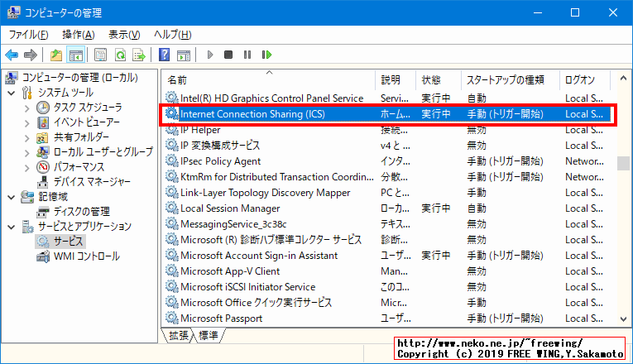Click the Computer Management window title icon
The image size is (633, 364).
point(13,12)
